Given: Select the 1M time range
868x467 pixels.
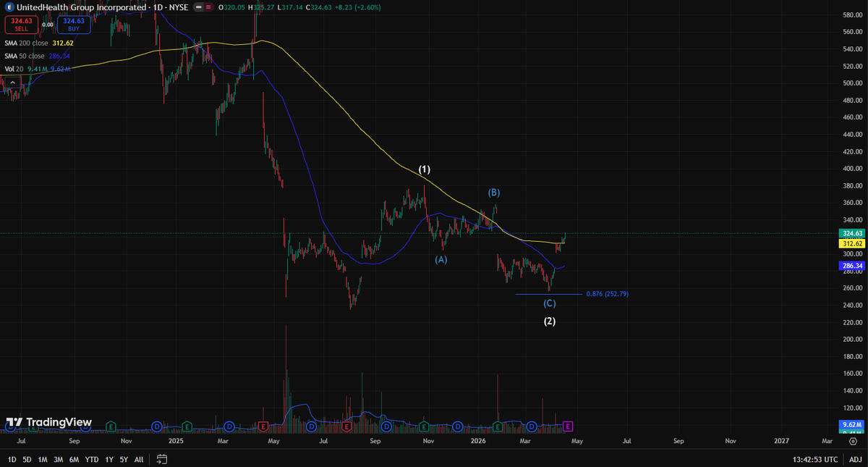Looking at the screenshot, I should click(x=43, y=460).
